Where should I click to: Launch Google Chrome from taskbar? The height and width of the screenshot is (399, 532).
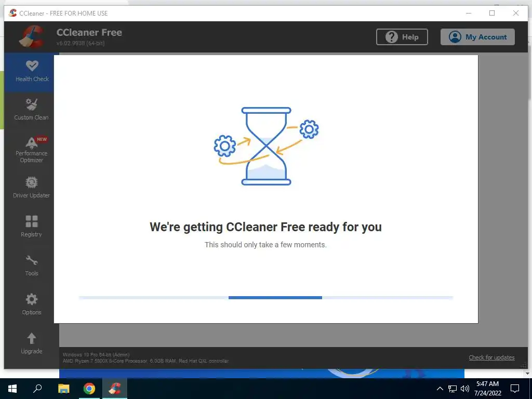89,389
